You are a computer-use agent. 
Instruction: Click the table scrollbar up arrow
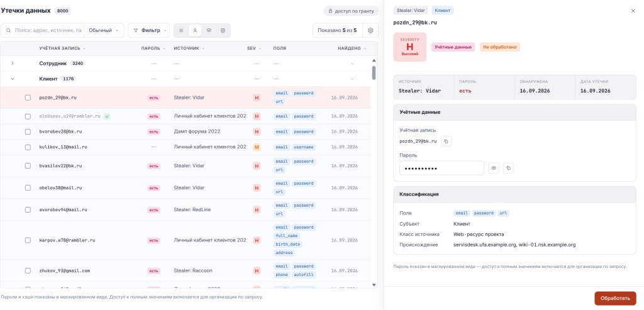click(x=374, y=60)
